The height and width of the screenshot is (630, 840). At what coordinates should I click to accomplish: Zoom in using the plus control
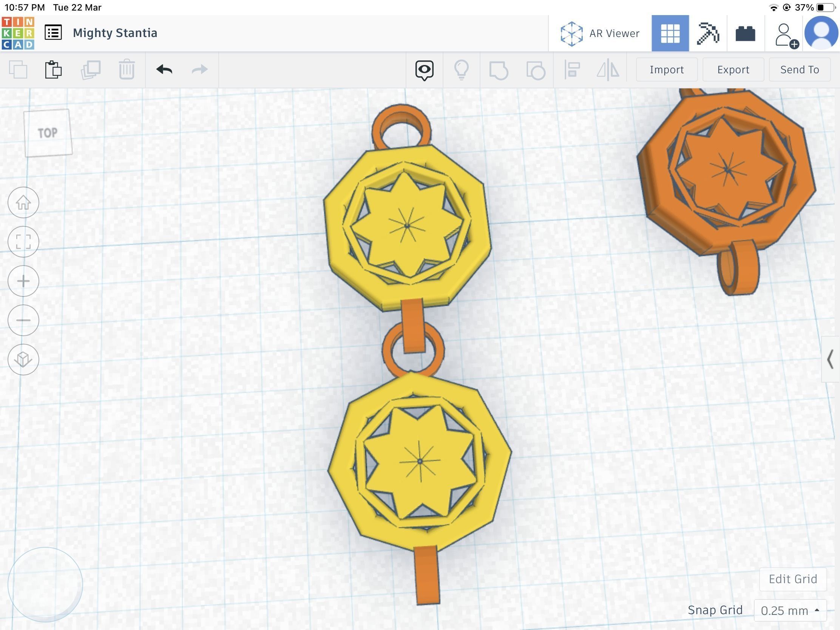23,281
